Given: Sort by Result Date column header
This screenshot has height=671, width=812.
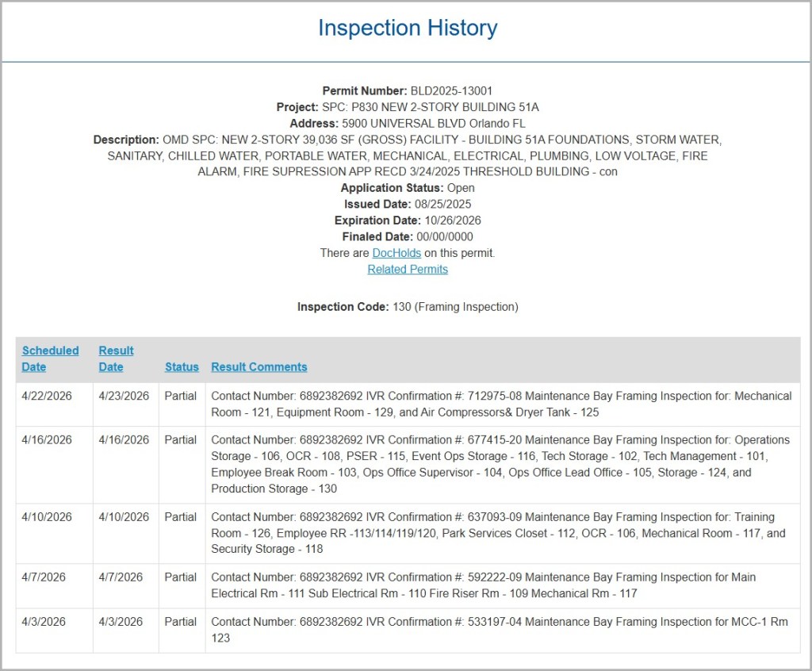Looking at the screenshot, I should [x=116, y=359].
